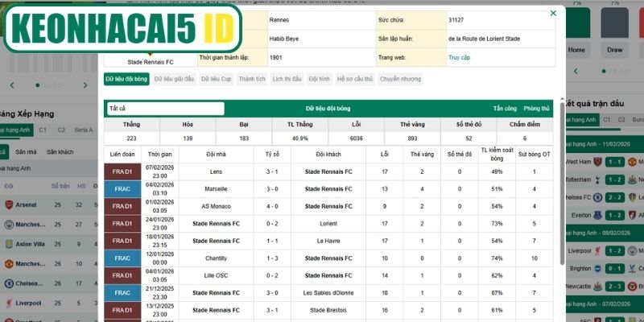
Task: Click AS Monaco team name
Action: pos(216,206)
